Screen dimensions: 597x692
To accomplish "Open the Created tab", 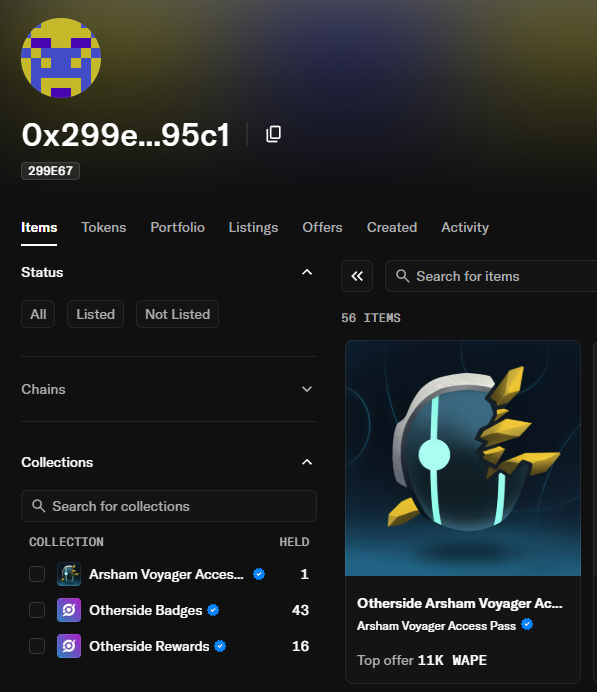I will point(392,228).
